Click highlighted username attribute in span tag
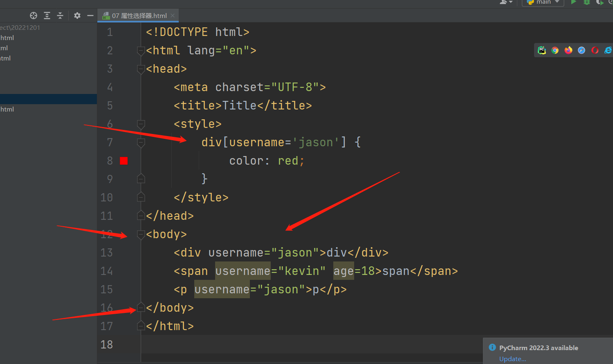This screenshot has width=613, height=364. pos(243,271)
